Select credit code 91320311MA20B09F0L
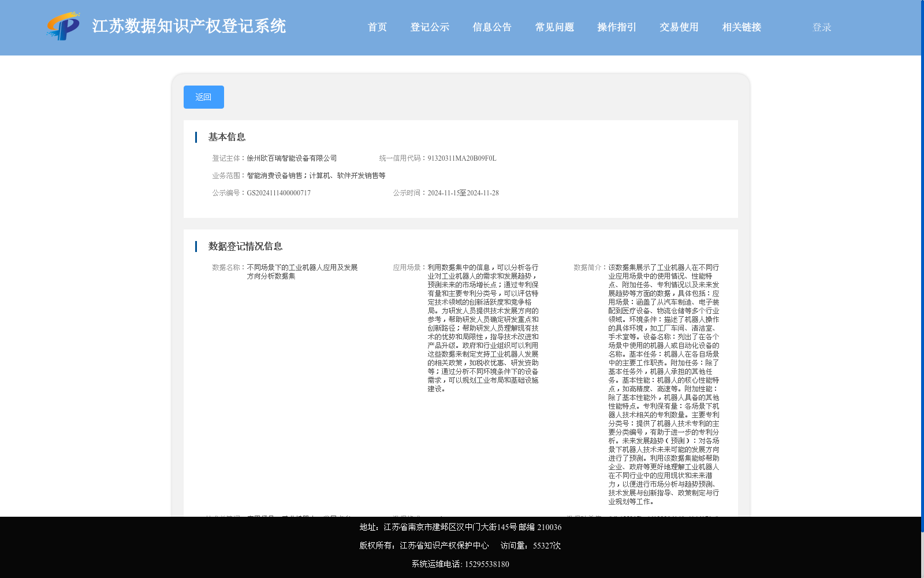 point(462,158)
